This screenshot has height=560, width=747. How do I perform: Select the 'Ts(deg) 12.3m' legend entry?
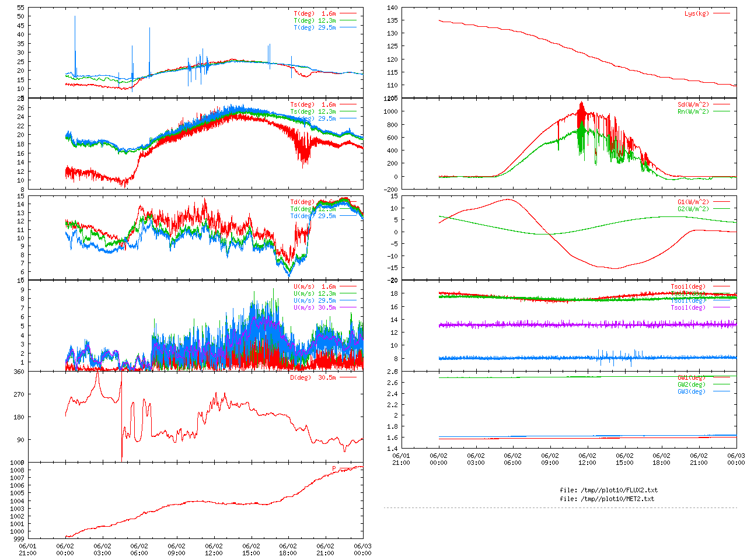tap(313, 112)
